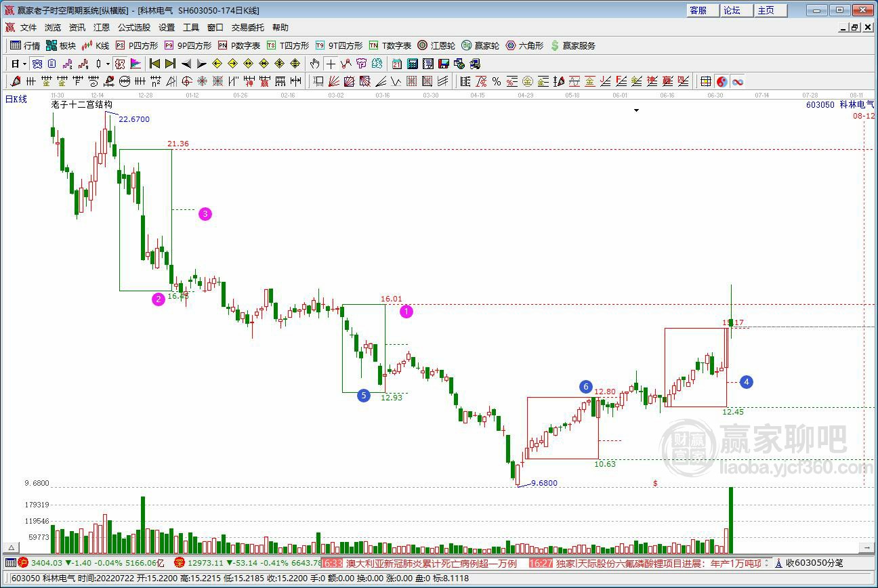The image size is (878, 588).
Task: Open the 江恩 menu
Action: pos(102,28)
